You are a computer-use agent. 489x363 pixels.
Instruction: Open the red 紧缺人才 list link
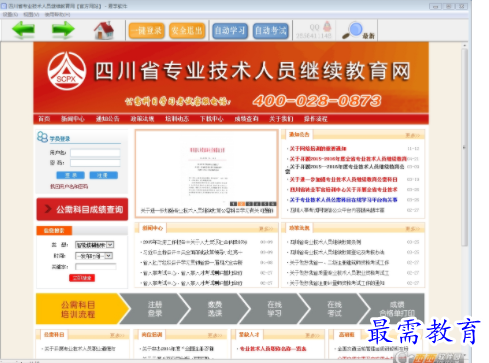pyautogui.click(x=273, y=349)
